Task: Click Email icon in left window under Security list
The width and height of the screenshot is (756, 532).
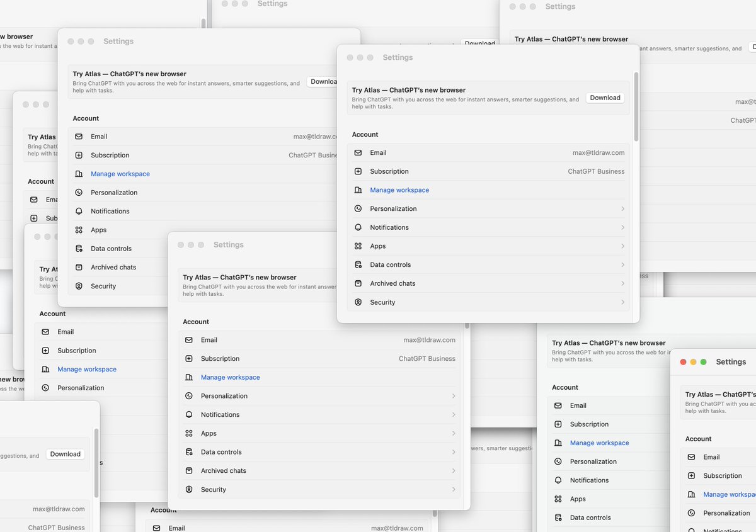Action: [x=45, y=332]
